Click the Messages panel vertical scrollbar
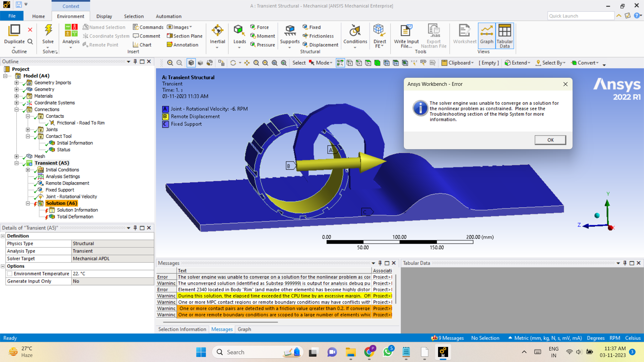644x362 pixels. [396, 289]
